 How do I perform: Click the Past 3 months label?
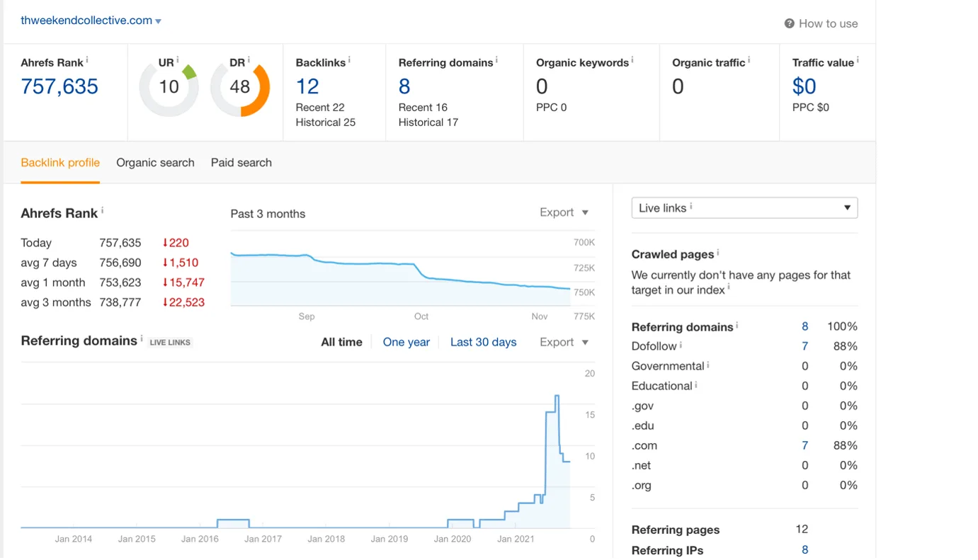coord(268,214)
